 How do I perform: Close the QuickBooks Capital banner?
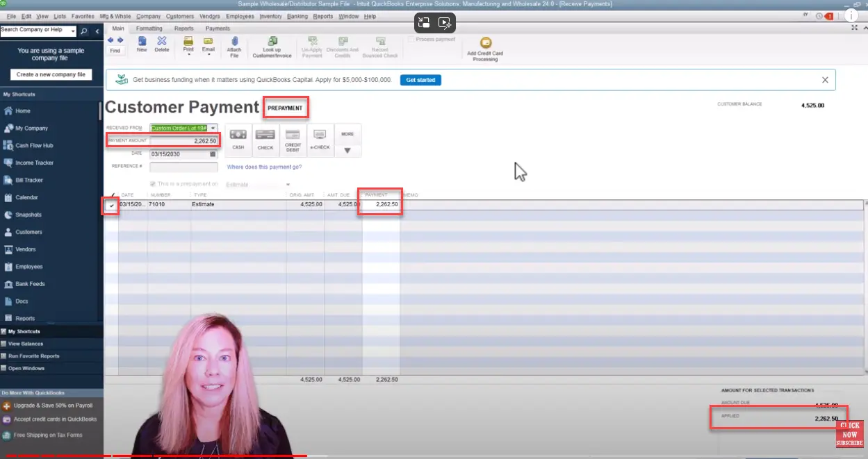click(825, 80)
